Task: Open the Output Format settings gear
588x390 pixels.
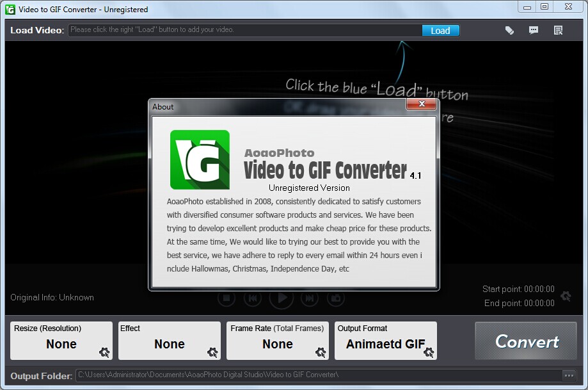Action: 429,352
